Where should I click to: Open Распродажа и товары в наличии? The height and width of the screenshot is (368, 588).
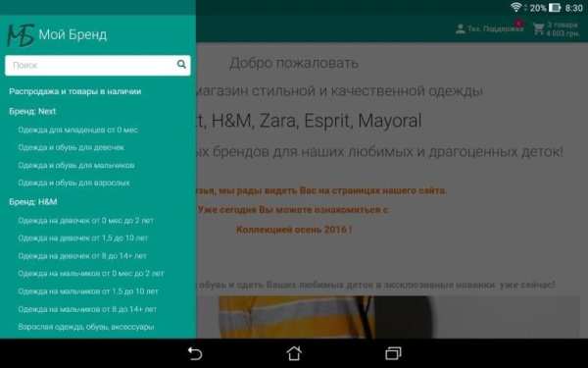pos(75,91)
